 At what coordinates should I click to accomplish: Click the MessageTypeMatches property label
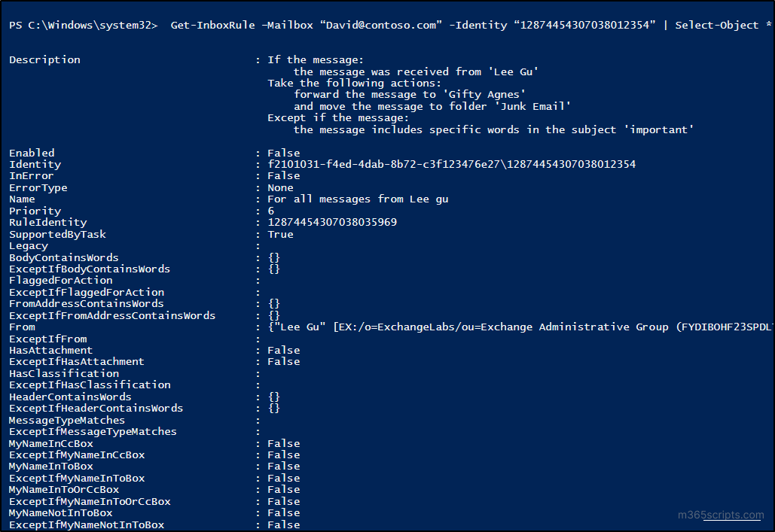(67, 420)
